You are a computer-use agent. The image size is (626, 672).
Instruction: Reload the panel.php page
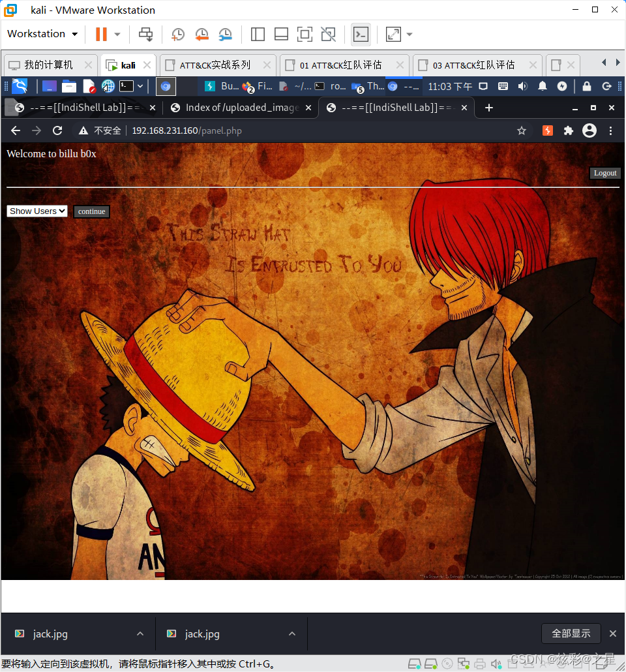[57, 130]
